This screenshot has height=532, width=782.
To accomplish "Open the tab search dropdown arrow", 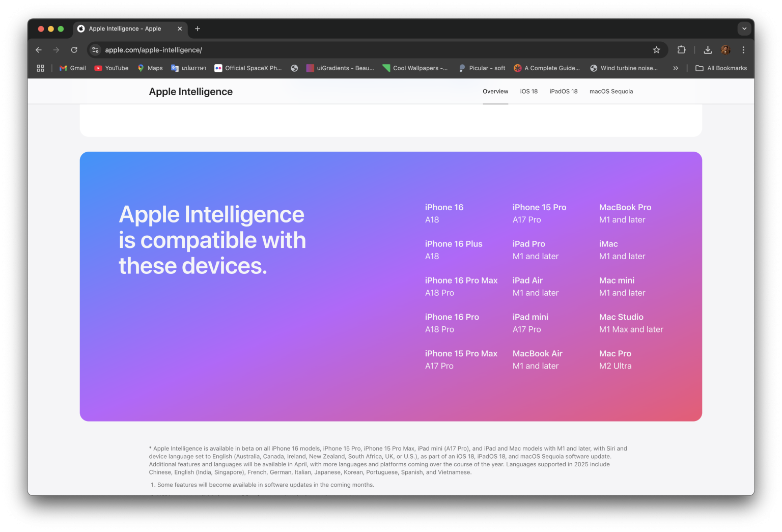I will (x=744, y=29).
